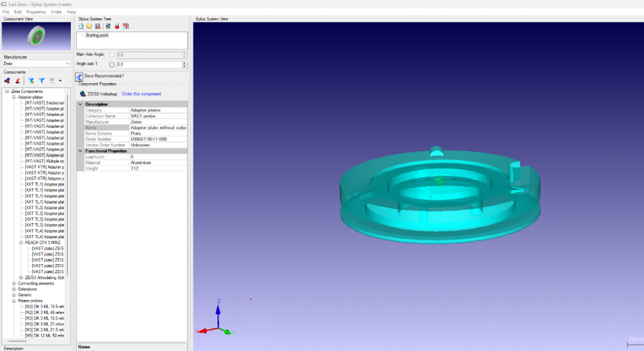Enable the Main Axis Angle checkbox

112,55
